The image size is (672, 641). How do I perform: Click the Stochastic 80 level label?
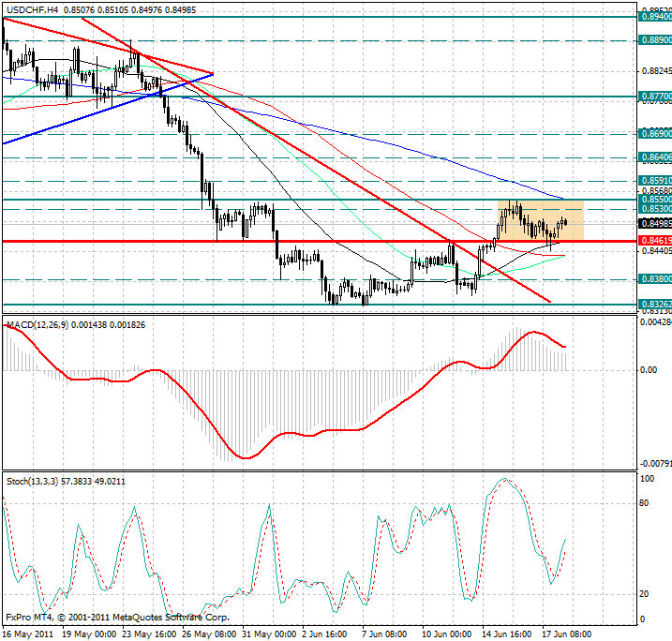(x=644, y=503)
